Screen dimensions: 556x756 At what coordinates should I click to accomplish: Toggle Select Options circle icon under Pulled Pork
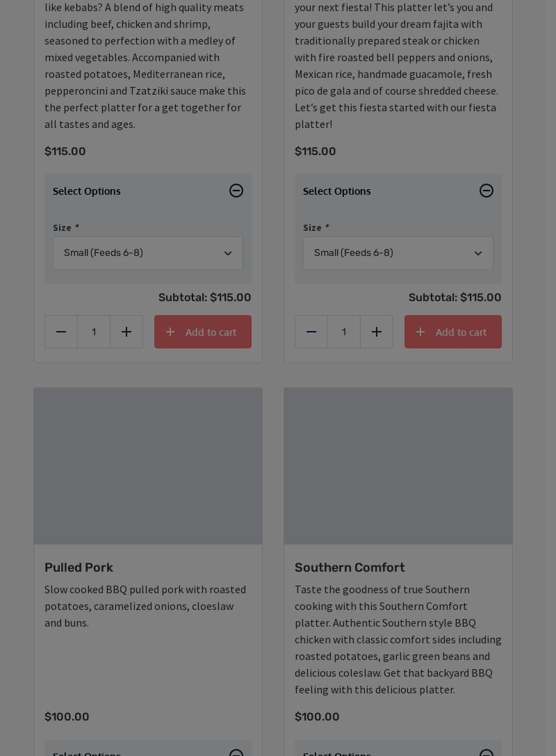pyautogui.click(x=236, y=753)
